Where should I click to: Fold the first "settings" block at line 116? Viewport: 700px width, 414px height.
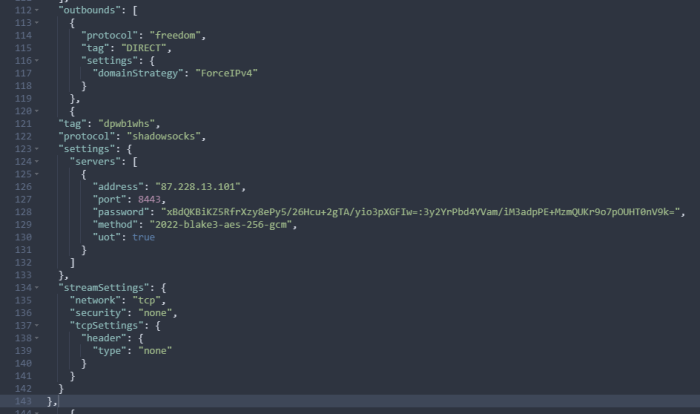coord(38,61)
